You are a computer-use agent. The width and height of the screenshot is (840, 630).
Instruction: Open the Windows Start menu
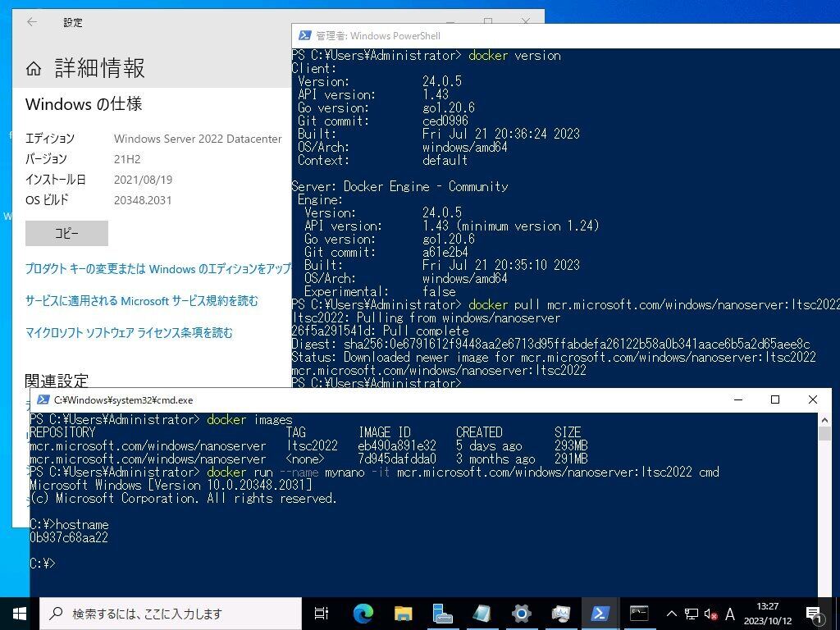point(20,614)
